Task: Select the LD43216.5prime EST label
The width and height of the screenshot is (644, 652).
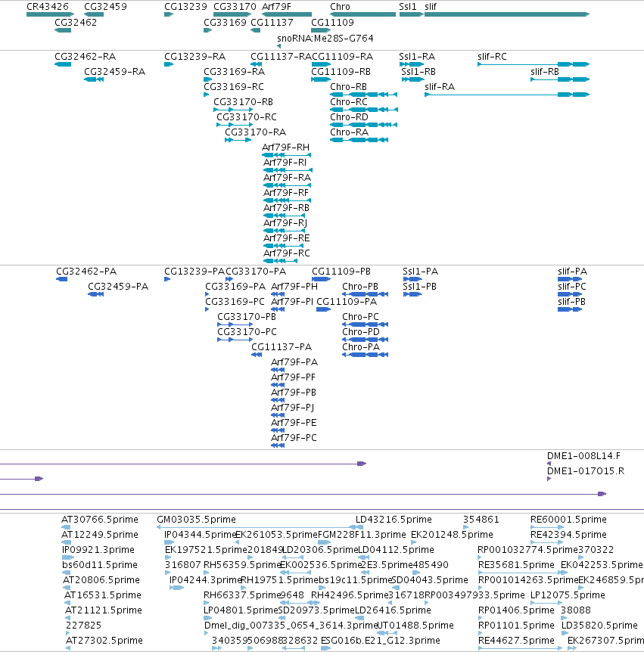Action: click(394, 520)
